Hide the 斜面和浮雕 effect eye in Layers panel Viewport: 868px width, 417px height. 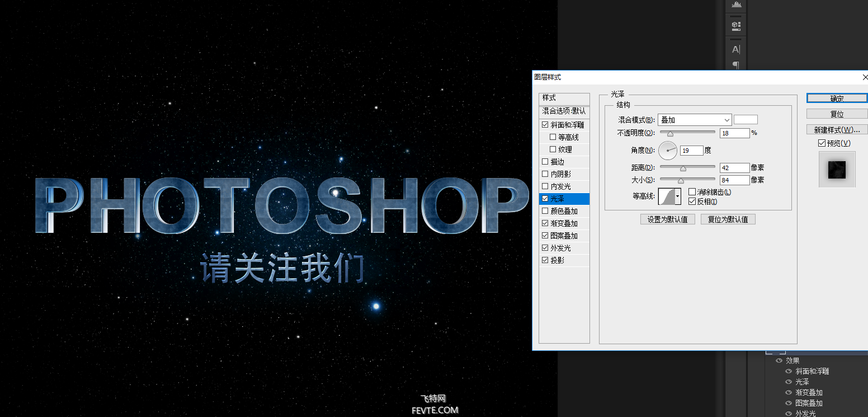[x=789, y=371]
